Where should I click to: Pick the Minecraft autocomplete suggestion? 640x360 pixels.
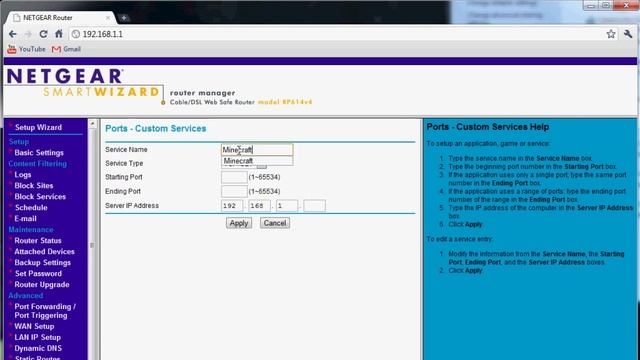(x=257, y=161)
